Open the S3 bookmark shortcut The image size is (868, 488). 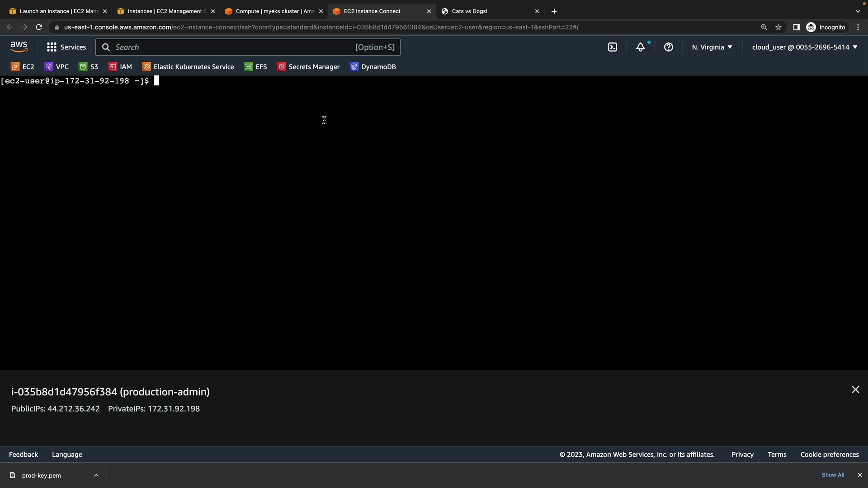tap(89, 67)
